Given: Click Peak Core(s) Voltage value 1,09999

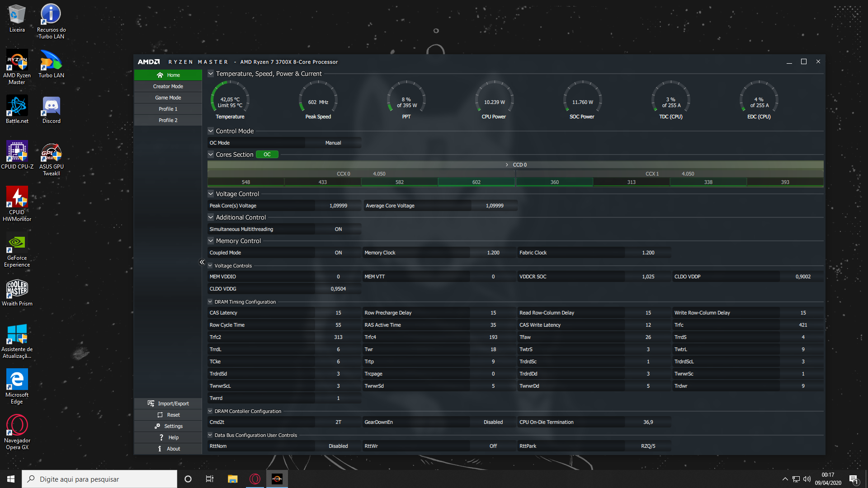Looking at the screenshot, I should point(338,206).
